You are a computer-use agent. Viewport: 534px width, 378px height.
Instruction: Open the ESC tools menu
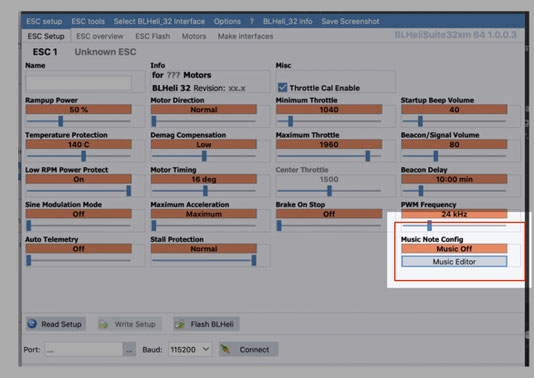pyautogui.click(x=88, y=21)
